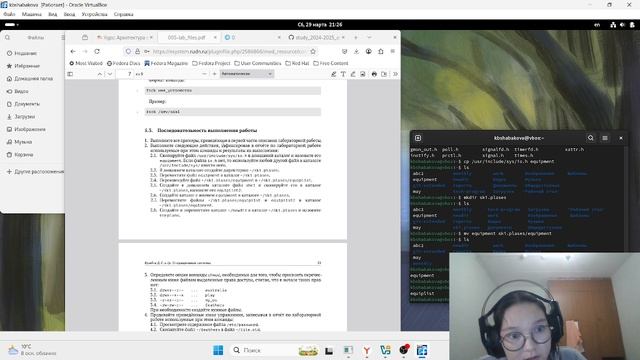Click the Firefox shield protection icon
This screenshot has width=640, height=360.
[x=128, y=51]
